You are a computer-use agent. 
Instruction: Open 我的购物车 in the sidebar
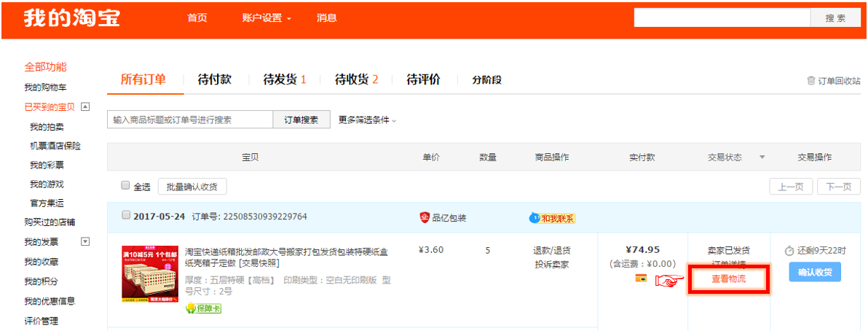(x=45, y=87)
